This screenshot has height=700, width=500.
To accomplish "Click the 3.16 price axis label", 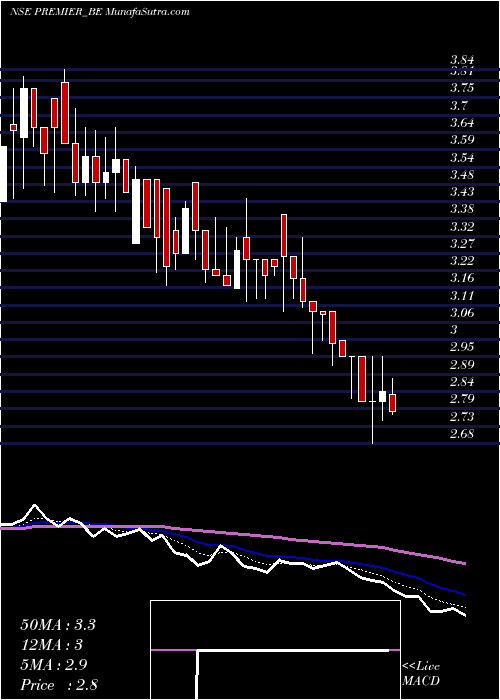I will pyautogui.click(x=462, y=278).
